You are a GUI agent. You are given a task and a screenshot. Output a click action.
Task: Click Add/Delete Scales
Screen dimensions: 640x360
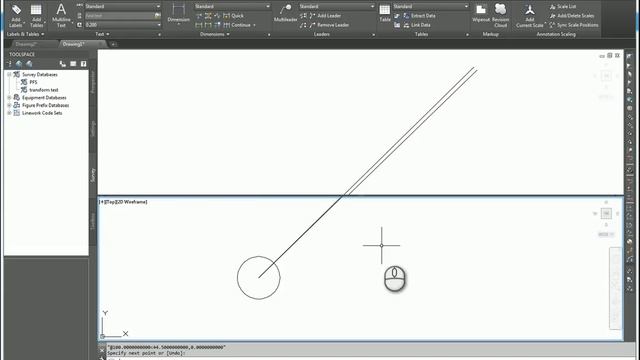click(x=571, y=16)
